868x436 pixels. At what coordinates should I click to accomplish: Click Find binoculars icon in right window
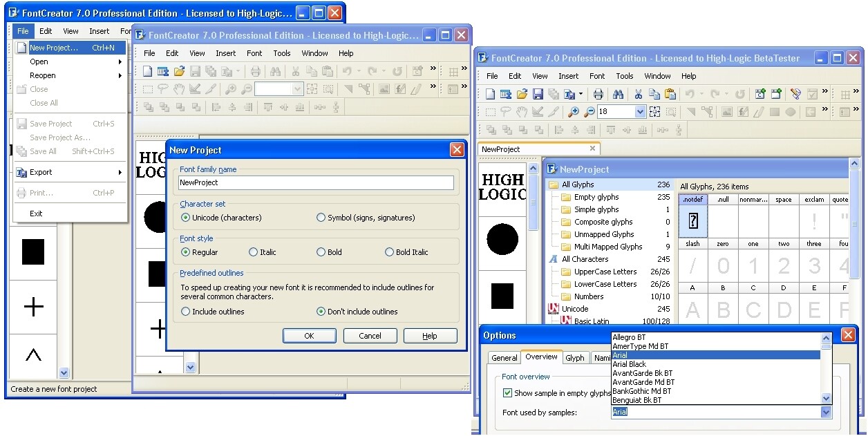(x=619, y=94)
